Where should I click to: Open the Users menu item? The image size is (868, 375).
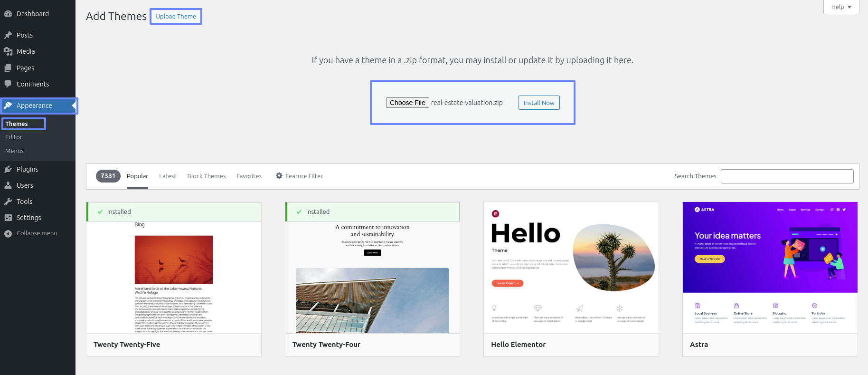38,185
